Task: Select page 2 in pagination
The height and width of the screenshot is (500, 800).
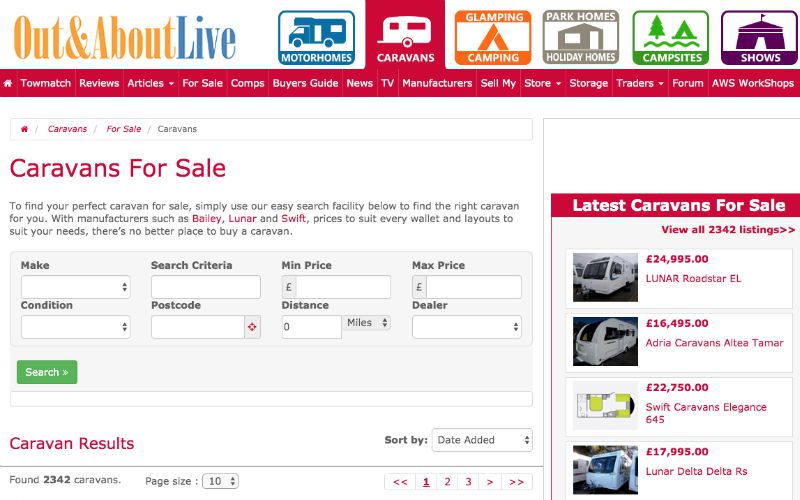Action: tap(447, 482)
